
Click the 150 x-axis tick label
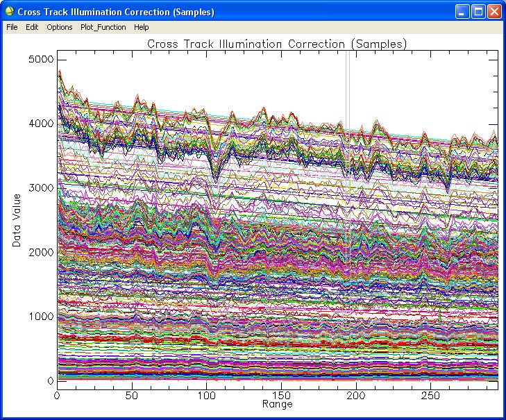(281, 396)
